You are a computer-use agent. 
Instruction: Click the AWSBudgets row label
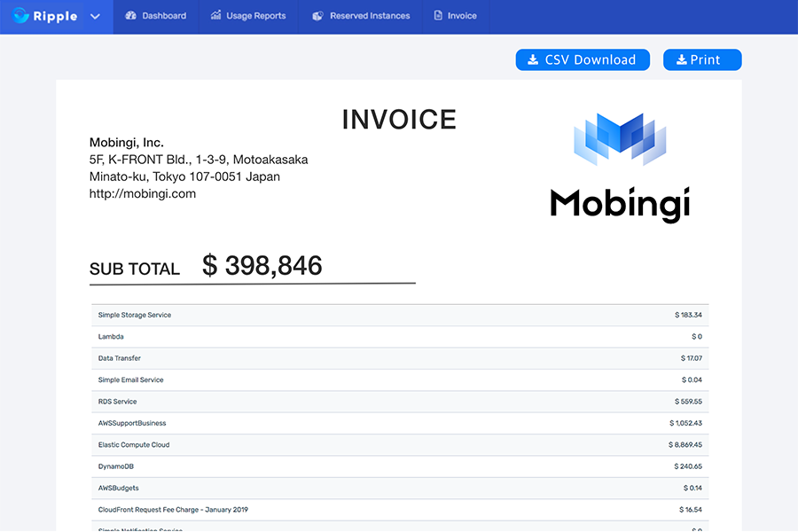(x=118, y=489)
